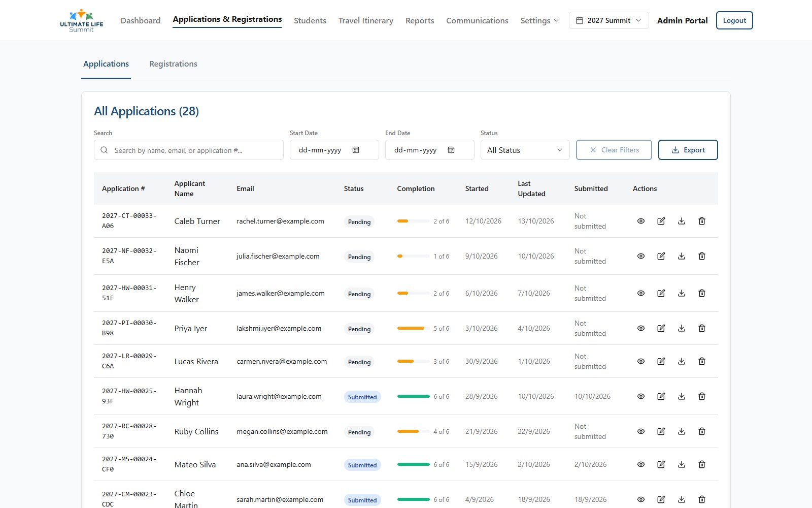
Task: Download Mateo Silva's application
Action: 682,464
